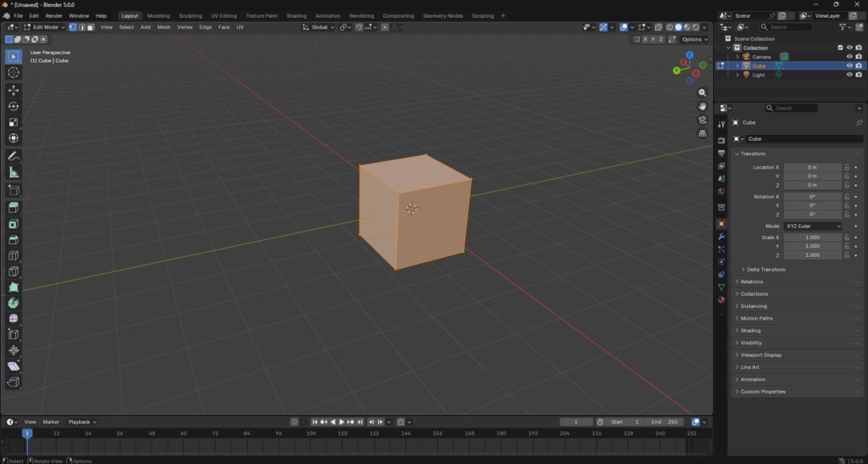The width and height of the screenshot is (868, 464).
Task: Switch to the Sculpting workspace tab
Action: (x=190, y=15)
